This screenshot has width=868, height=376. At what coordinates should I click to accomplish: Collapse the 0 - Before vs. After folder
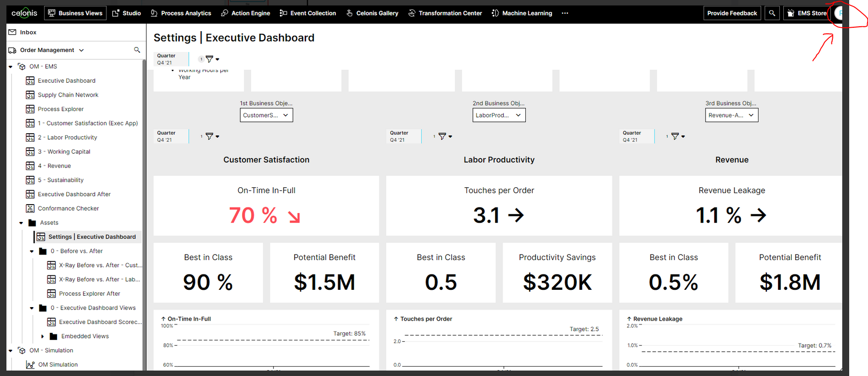(32, 251)
